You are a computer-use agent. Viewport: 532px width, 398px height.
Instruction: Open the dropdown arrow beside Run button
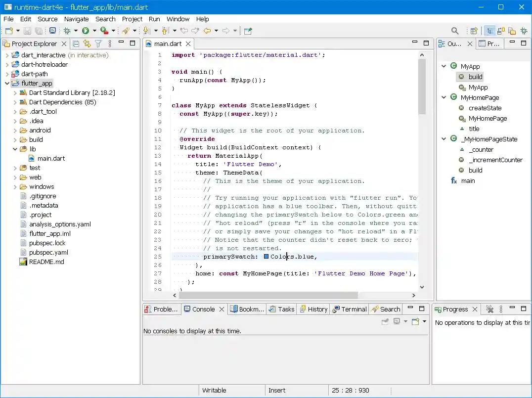point(94,31)
